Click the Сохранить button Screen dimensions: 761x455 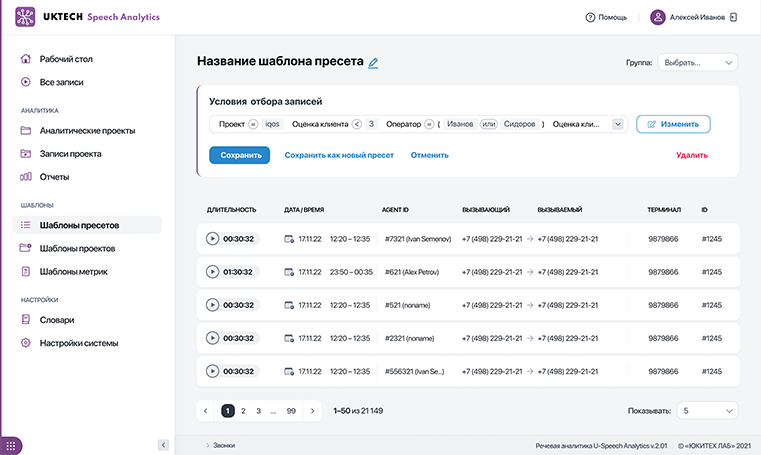click(x=240, y=155)
